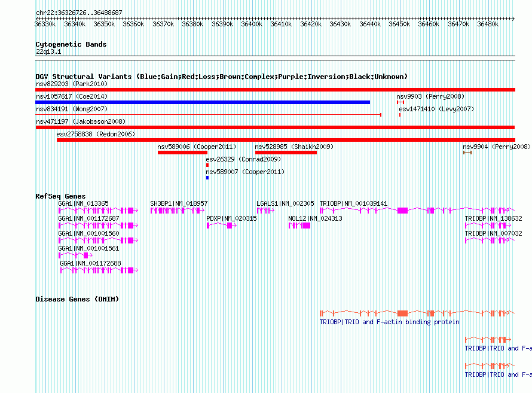This screenshot has width=532, height=393.
Task: Click the esv26329 (Conrad2009) small red marker
Action: [x=207, y=165]
